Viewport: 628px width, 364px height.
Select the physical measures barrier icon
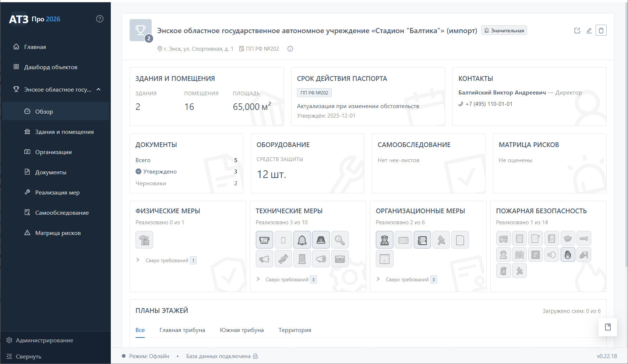(144, 240)
